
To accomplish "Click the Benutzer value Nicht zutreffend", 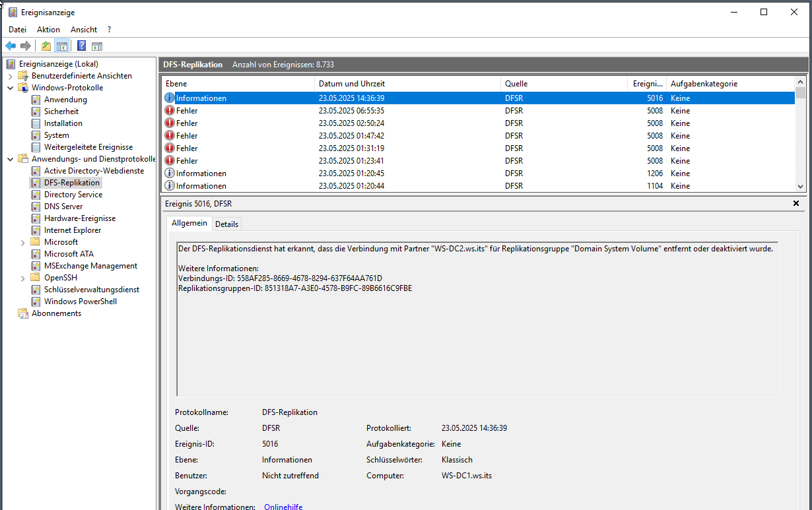I will 290,476.
